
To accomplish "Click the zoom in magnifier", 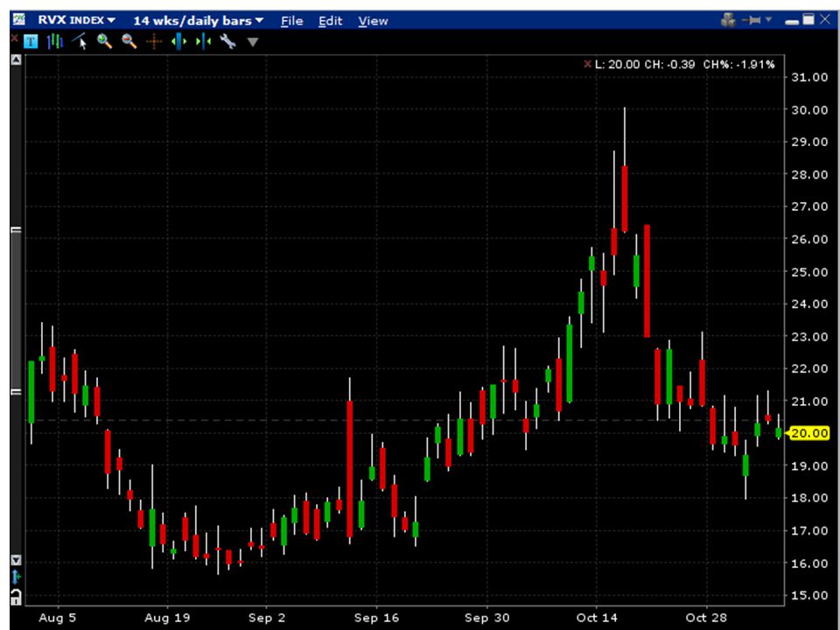I will click(x=104, y=41).
